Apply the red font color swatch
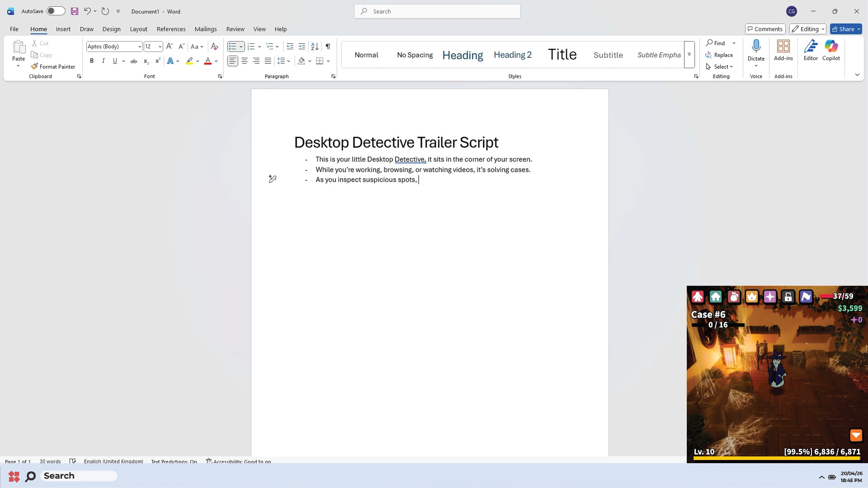Screen dimensions: 868x488 coord(208,61)
